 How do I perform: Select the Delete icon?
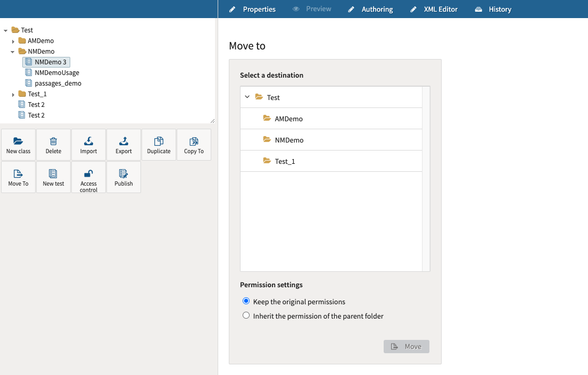click(53, 144)
